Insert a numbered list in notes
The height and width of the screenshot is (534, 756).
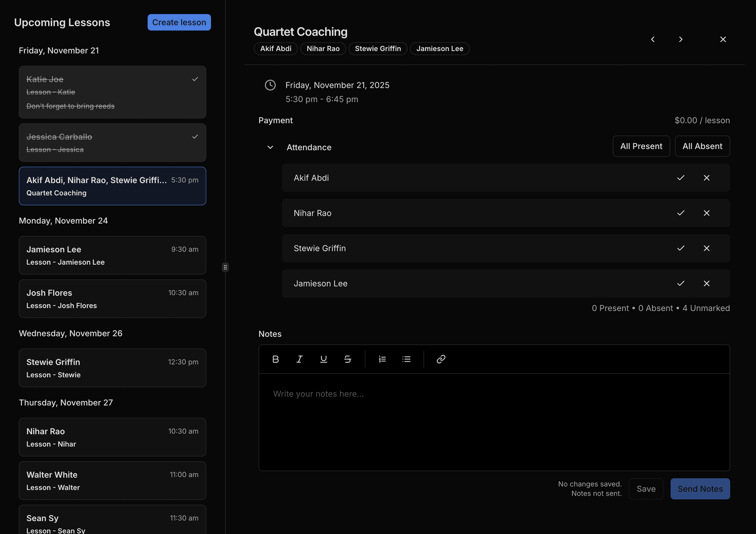click(x=382, y=359)
